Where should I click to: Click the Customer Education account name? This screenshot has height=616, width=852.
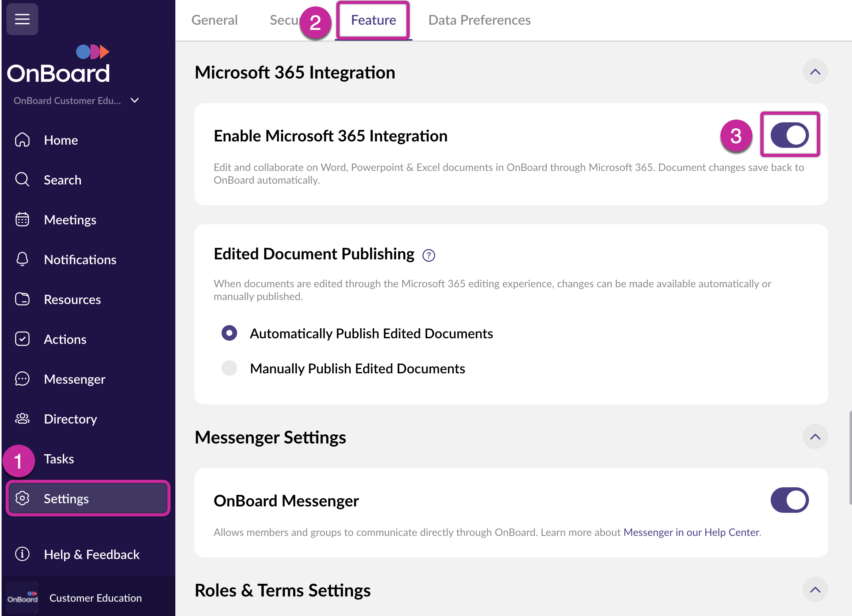coord(96,598)
